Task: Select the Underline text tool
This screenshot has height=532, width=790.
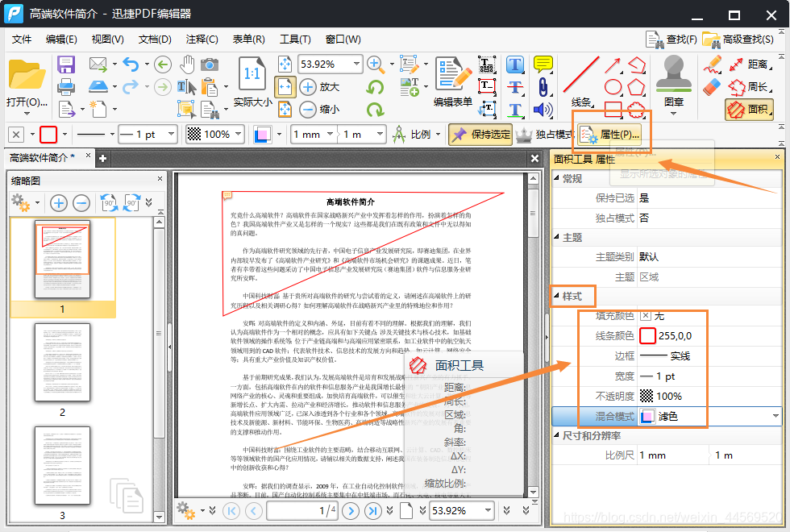Action: point(515,110)
